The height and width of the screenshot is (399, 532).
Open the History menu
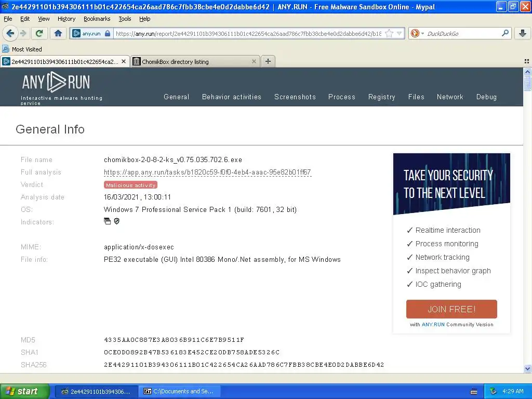(x=66, y=19)
